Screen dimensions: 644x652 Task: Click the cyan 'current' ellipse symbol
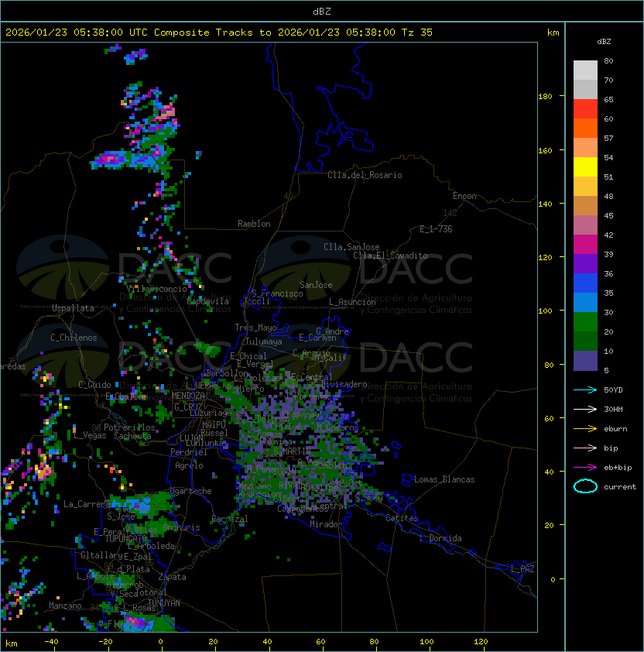pyautogui.click(x=585, y=486)
